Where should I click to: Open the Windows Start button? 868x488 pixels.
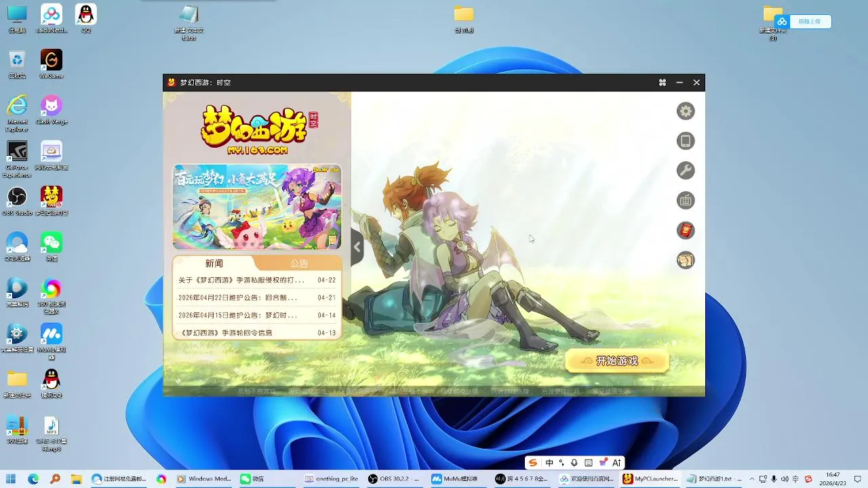tap(11, 479)
